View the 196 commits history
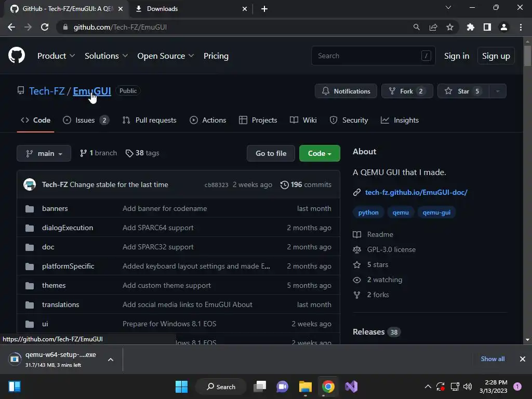The height and width of the screenshot is (399, 532). 305,184
